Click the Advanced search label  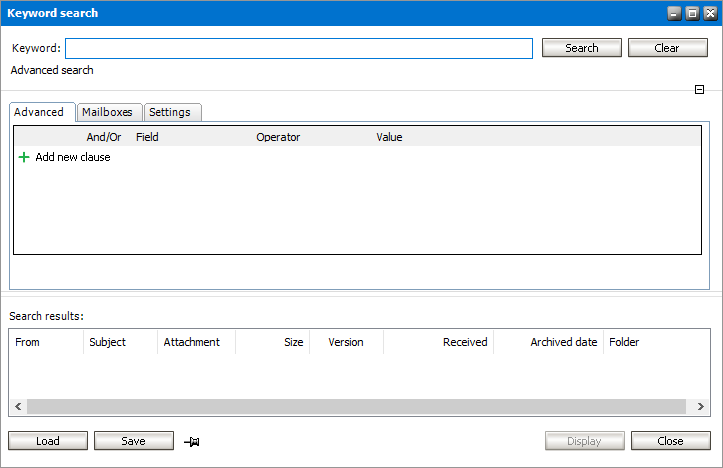click(x=52, y=70)
